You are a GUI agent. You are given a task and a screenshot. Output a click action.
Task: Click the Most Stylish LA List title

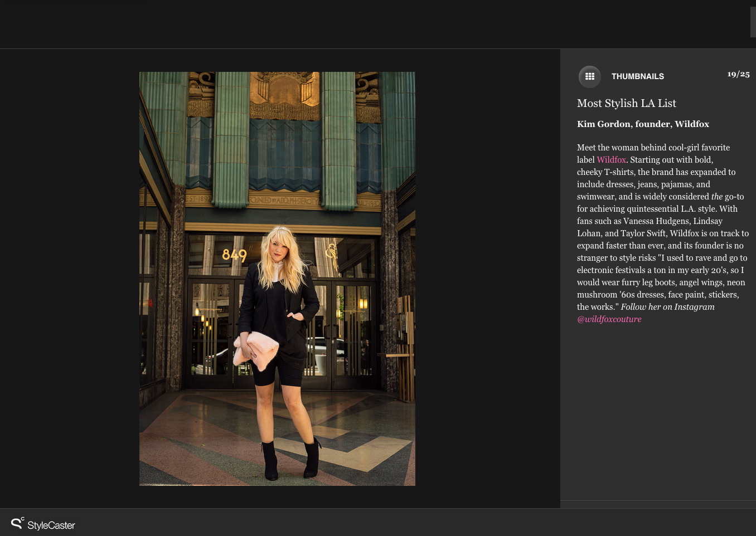click(x=626, y=103)
